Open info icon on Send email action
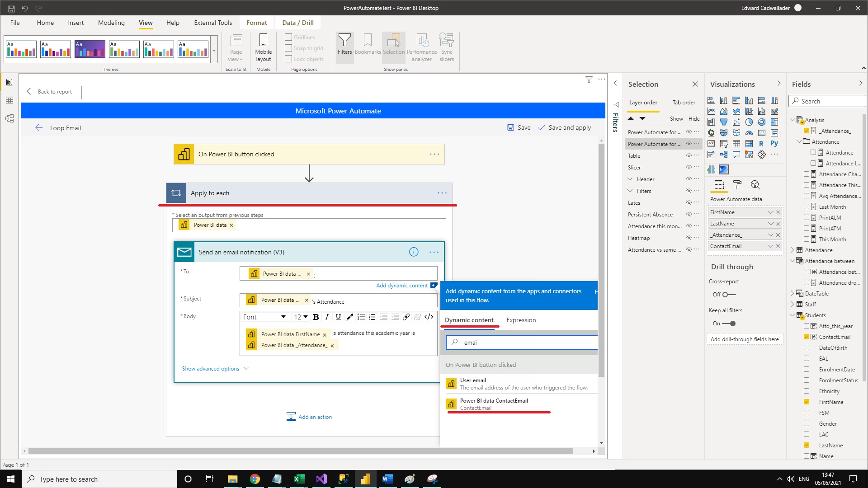This screenshot has width=868, height=488. click(x=414, y=252)
